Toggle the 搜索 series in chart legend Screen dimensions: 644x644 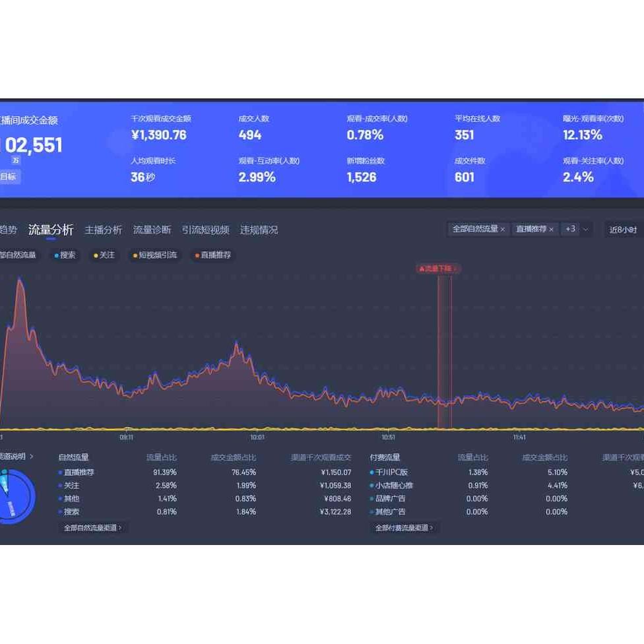click(65, 255)
